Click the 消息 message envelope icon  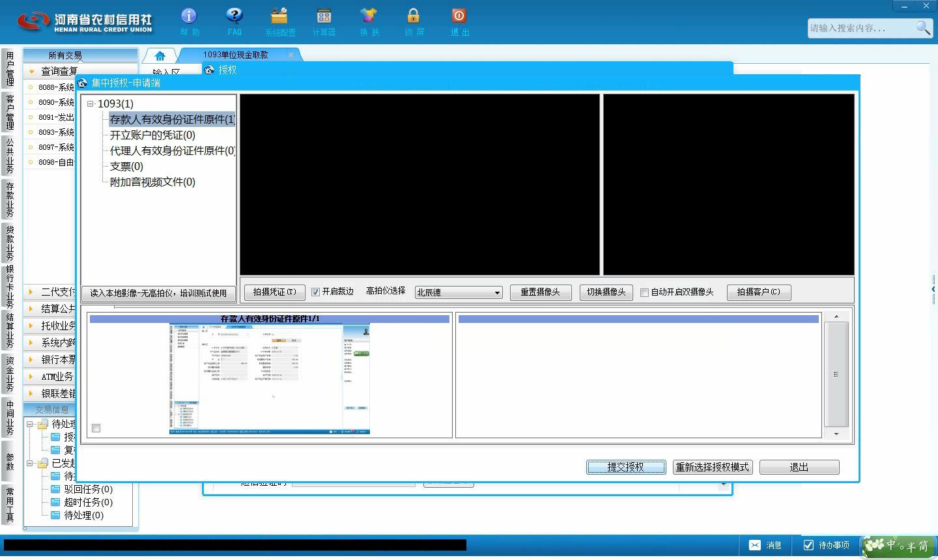pyautogui.click(x=754, y=545)
